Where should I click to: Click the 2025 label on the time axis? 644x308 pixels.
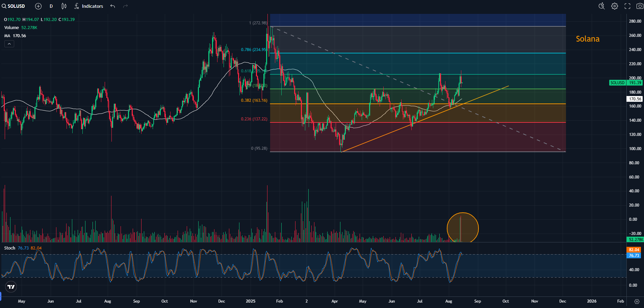(x=251, y=301)
